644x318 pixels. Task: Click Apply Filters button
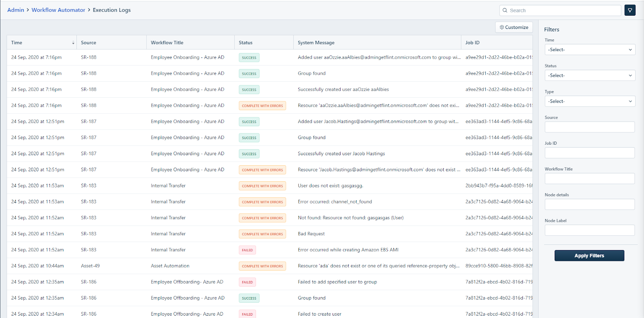point(589,256)
